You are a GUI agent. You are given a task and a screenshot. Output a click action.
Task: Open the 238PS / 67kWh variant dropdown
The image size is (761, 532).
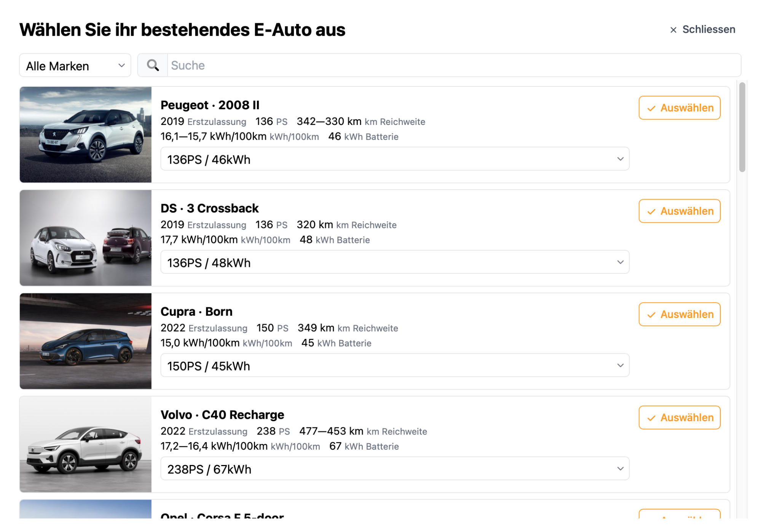[394, 469]
